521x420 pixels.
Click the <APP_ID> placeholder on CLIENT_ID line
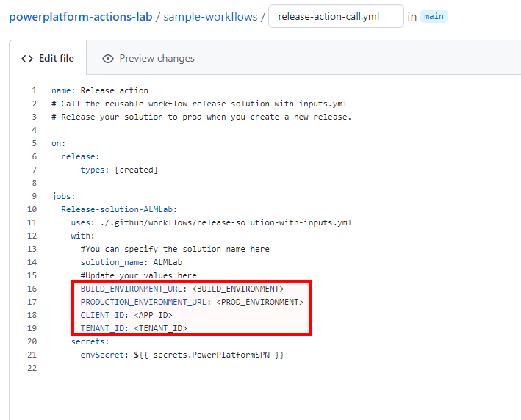coord(153,315)
